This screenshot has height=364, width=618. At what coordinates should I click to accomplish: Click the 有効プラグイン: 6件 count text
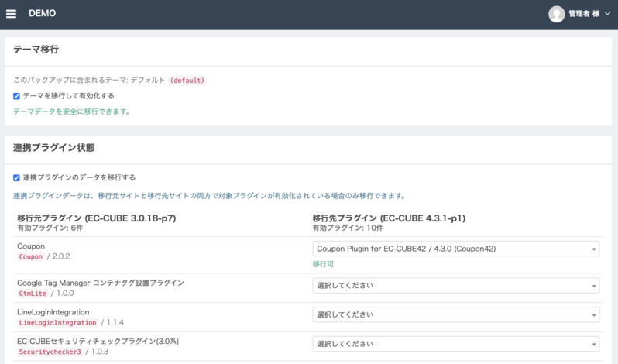[x=50, y=228]
